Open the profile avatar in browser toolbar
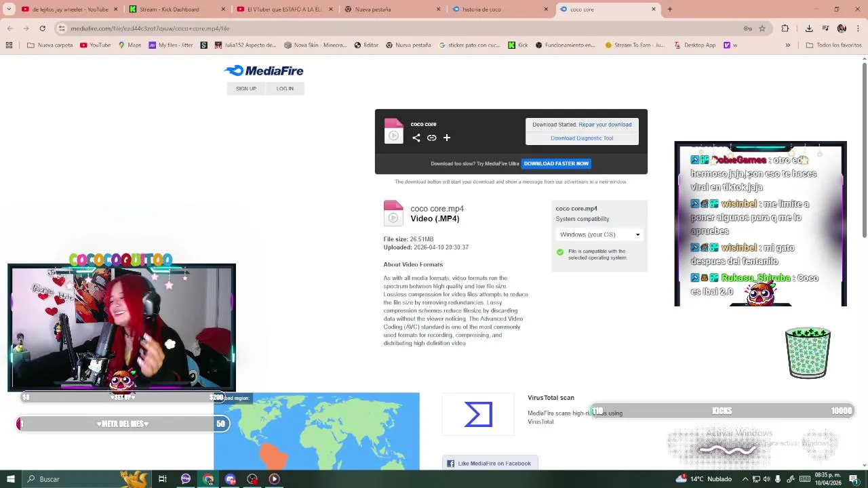The image size is (868, 488). 842,28
